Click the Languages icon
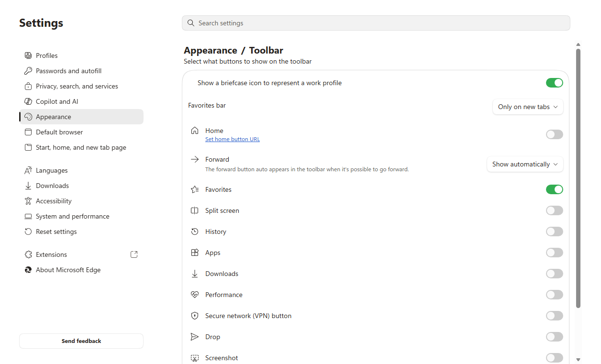The width and height of the screenshot is (601, 364). 28,170
